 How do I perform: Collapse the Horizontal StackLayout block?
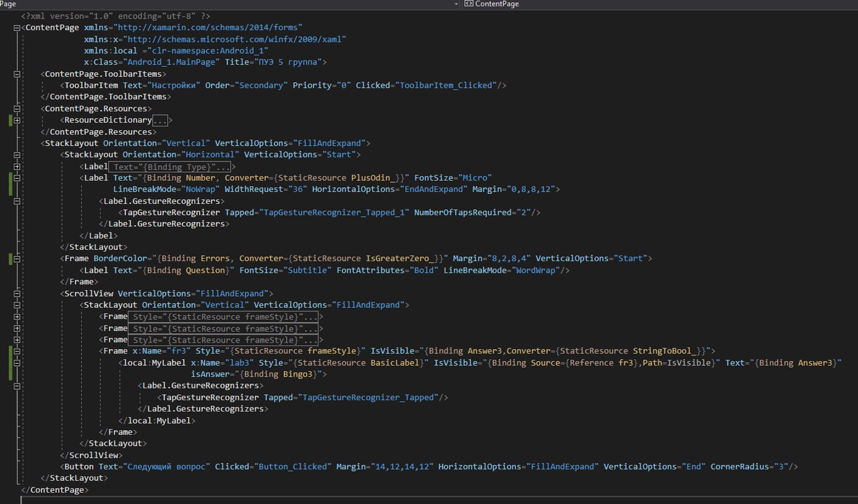[17, 155]
